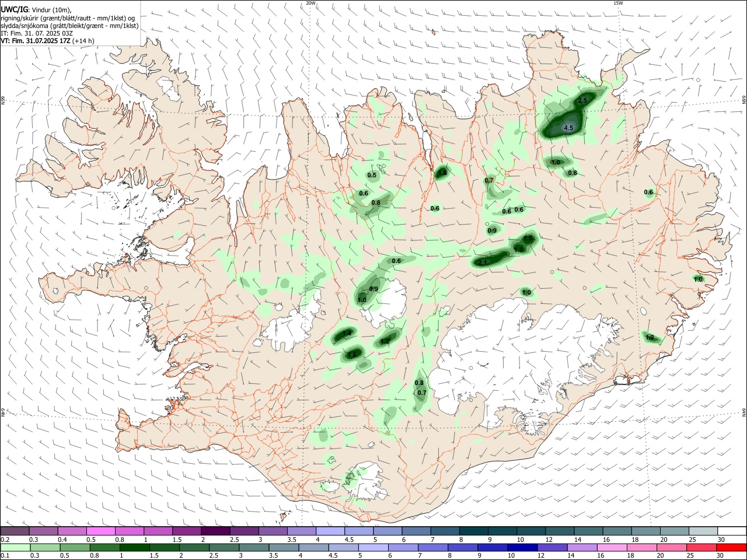This screenshot has width=747, height=560.
Task: Pick darkest green rain swatch between 1 and 1.5
Action: coord(134,547)
